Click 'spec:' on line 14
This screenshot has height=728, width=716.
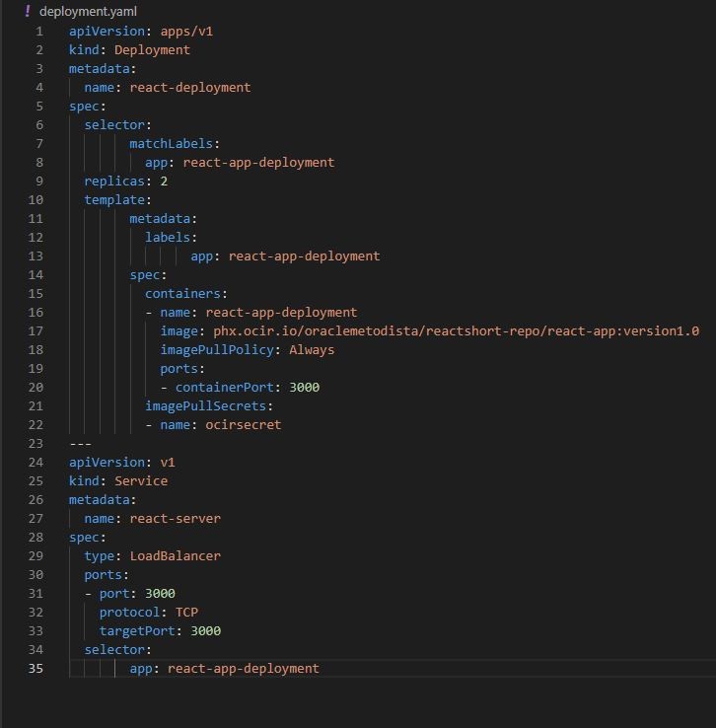[x=148, y=275]
